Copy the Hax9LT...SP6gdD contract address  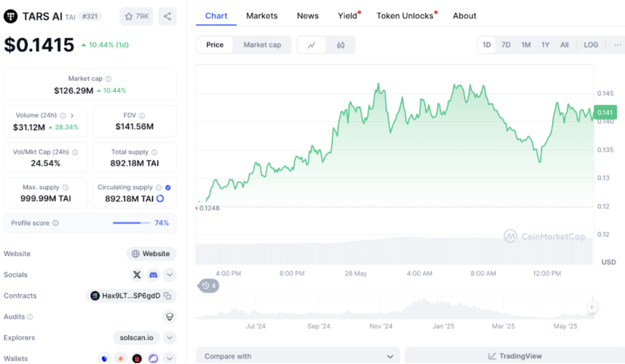coord(168,296)
